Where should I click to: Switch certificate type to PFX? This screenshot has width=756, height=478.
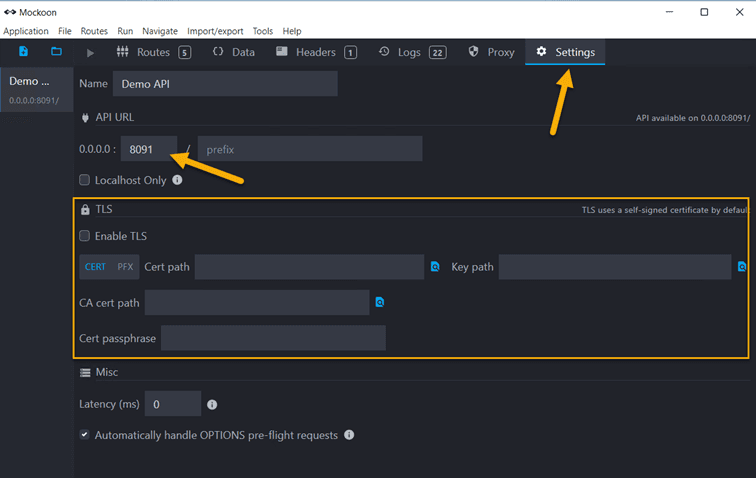pyautogui.click(x=125, y=267)
